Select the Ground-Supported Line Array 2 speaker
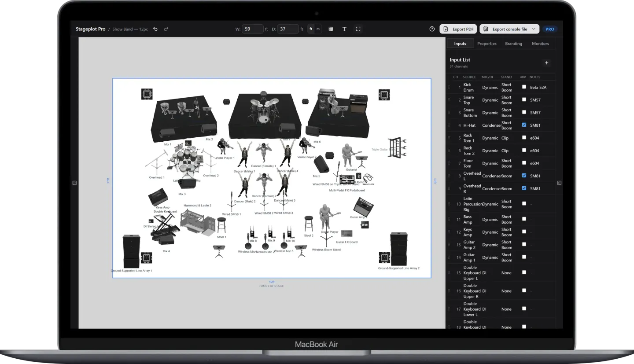 click(399, 249)
